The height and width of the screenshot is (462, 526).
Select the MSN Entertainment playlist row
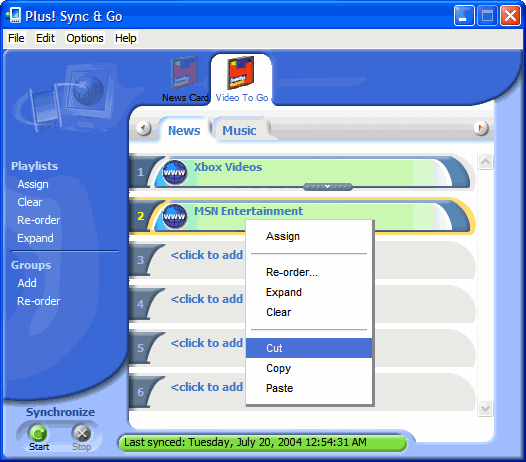coord(301,216)
